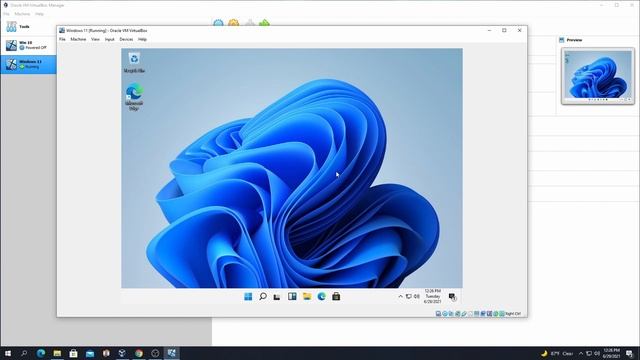The height and width of the screenshot is (360, 640).
Task: Open Search on host taskbar
Action: tap(24, 353)
